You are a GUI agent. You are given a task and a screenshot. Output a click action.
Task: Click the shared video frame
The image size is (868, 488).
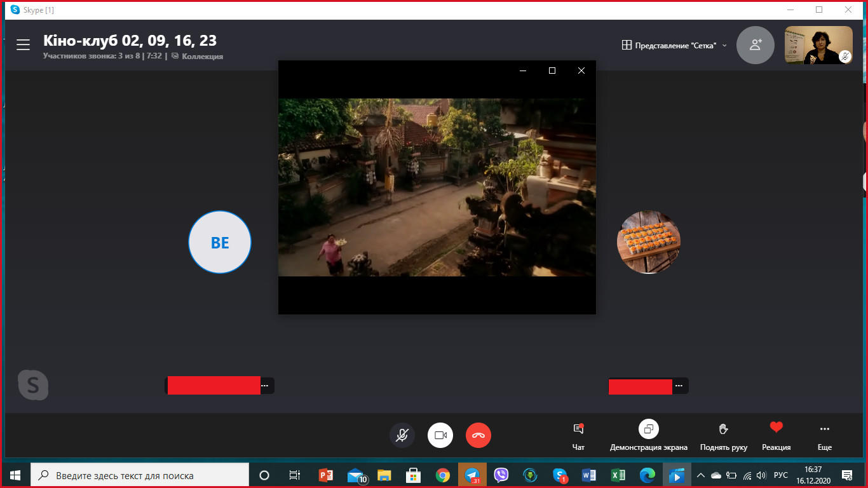click(437, 187)
